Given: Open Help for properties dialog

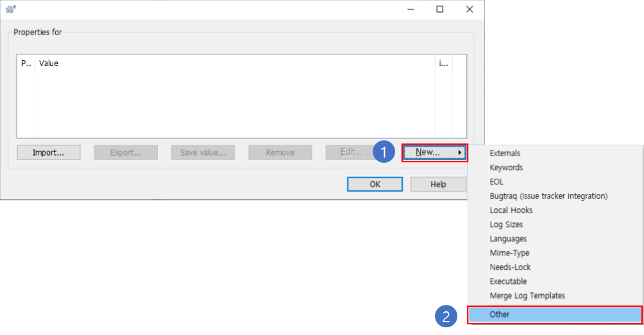Looking at the screenshot, I should point(438,184).
